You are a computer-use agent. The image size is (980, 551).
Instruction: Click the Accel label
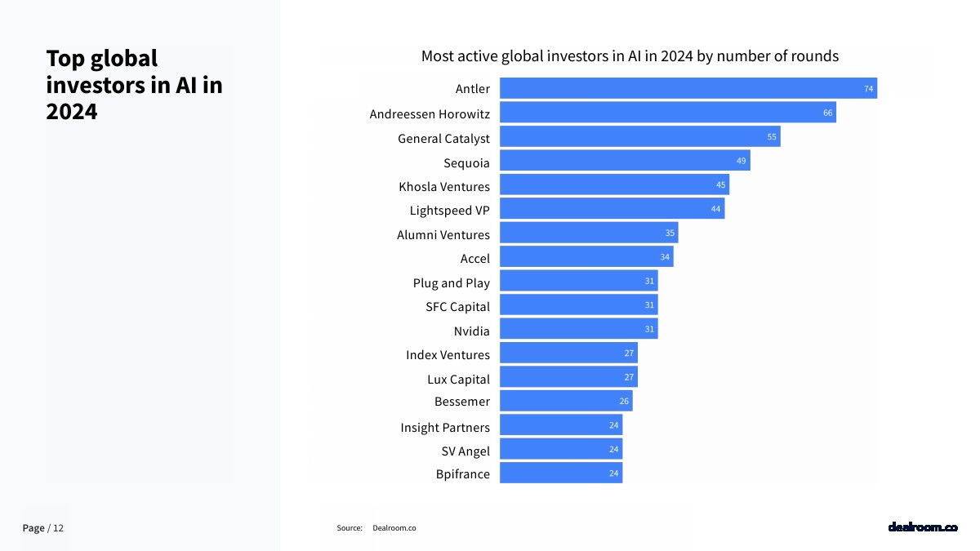475,259
